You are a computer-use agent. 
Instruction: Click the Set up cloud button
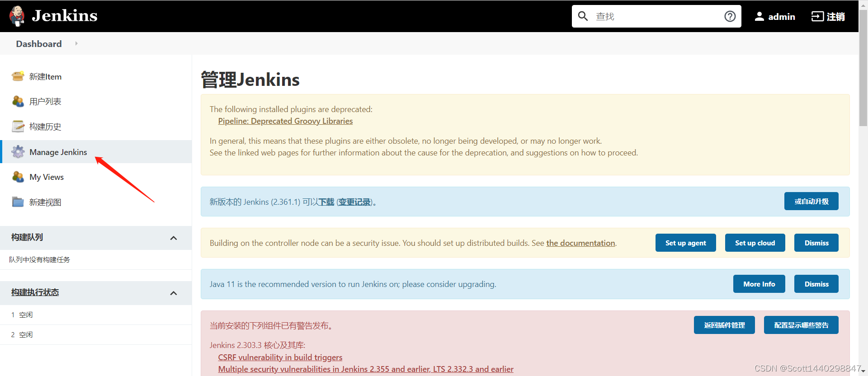pos(755,243)
